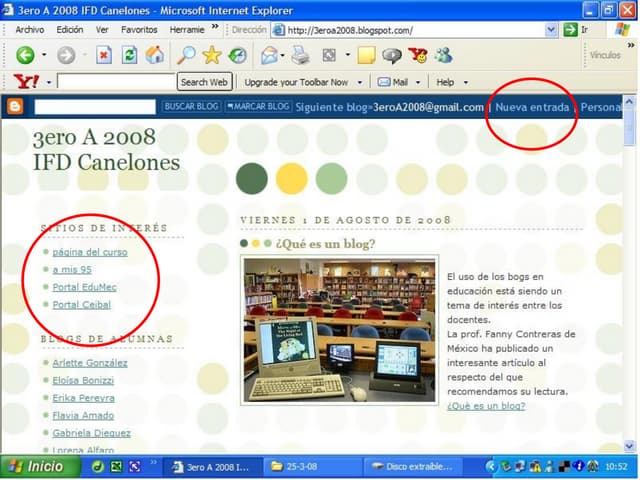Open the magnifier Search icon
Viewport: 640px width, 480px height.
tap(185, 56)
